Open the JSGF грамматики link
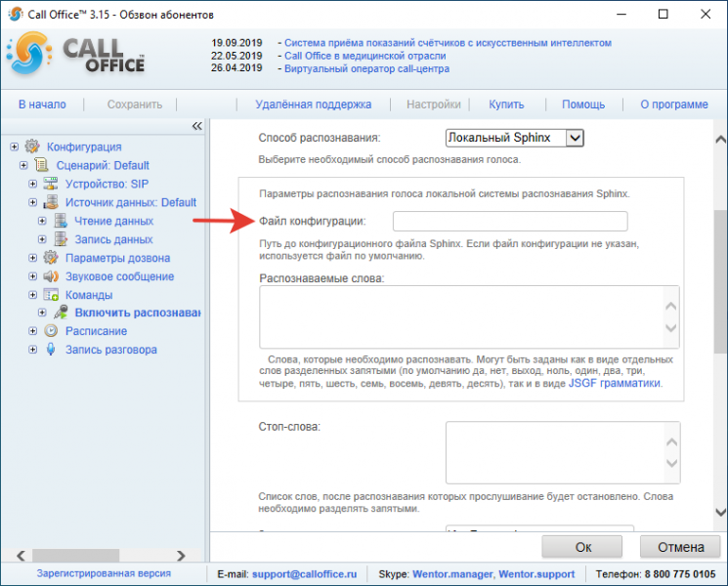 click(614, 383)
